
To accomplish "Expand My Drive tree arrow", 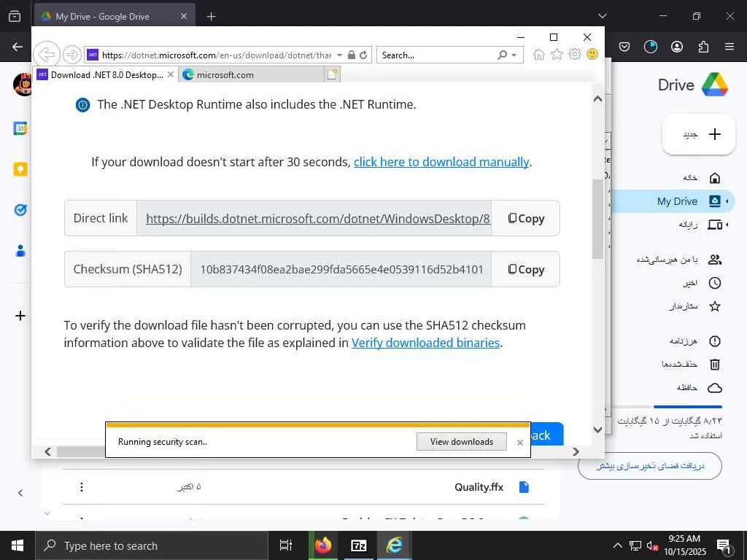I will [x=727, y=201].
